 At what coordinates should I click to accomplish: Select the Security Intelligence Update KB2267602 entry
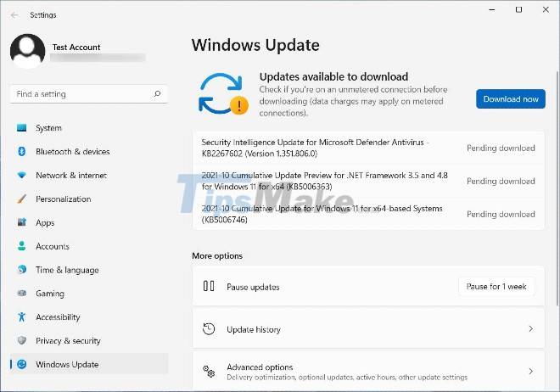pyautogui.click(x=368, y=148)
